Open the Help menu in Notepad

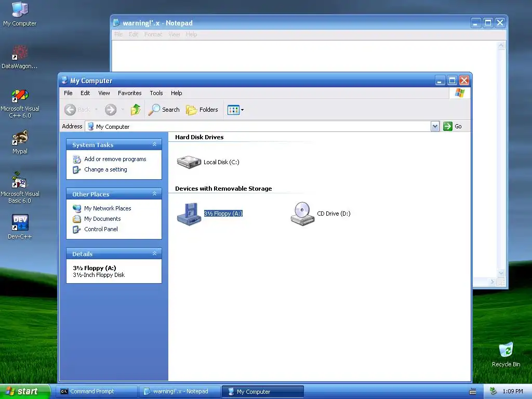[x=191, y=34]
